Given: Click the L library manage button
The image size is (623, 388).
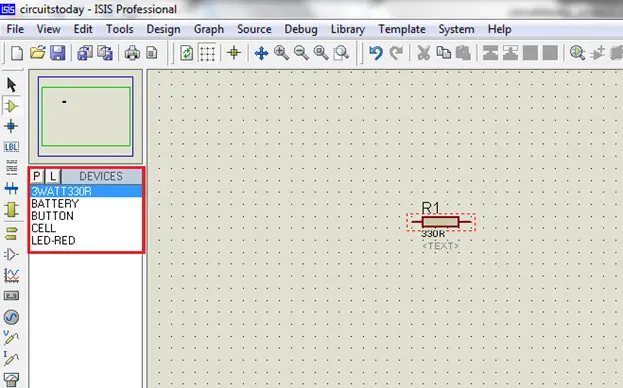Looking at the screenshot, I should point(52,176).
